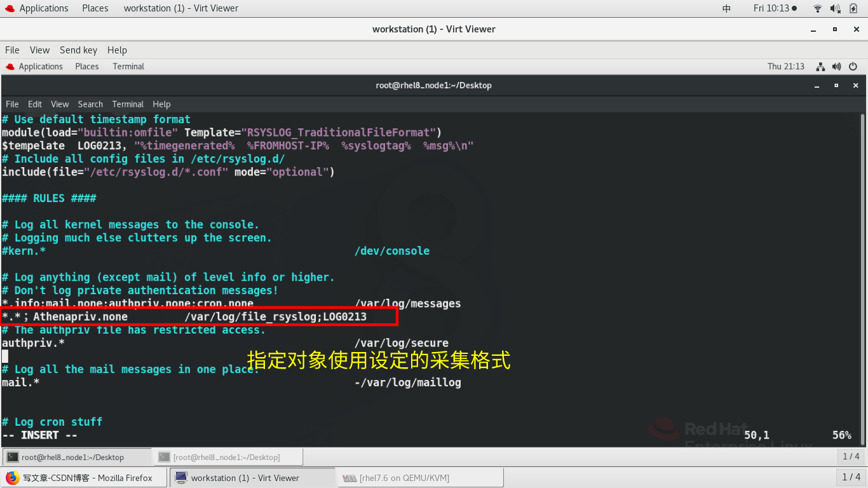Click the 'include(file=' config line

[168, 172]
